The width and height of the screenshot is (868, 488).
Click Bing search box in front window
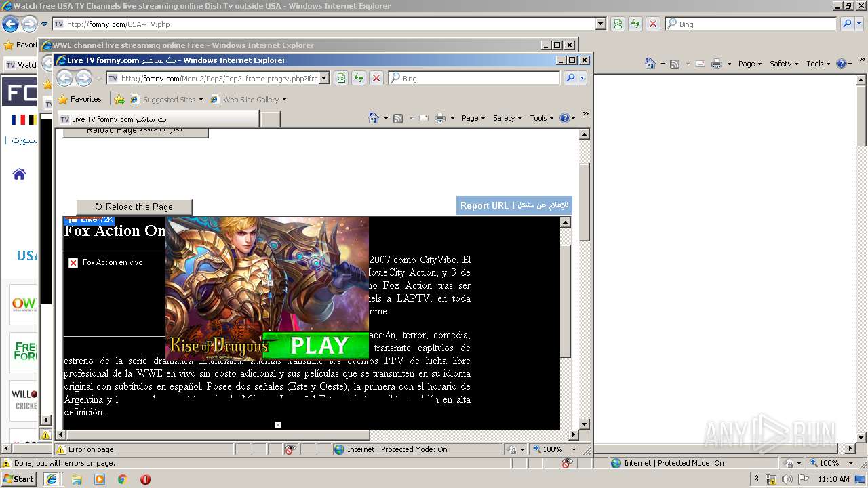coord(474,78)
